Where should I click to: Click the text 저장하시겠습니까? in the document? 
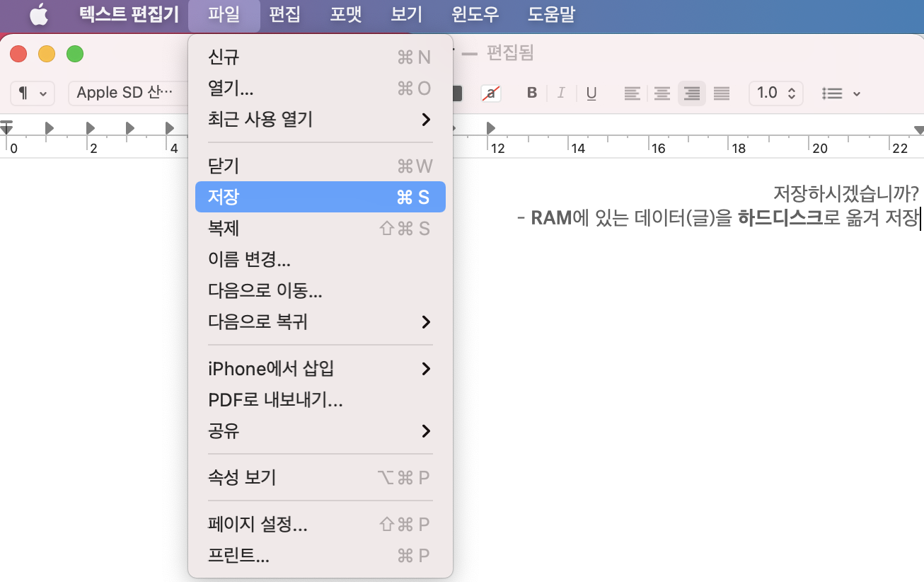point(846,193)
